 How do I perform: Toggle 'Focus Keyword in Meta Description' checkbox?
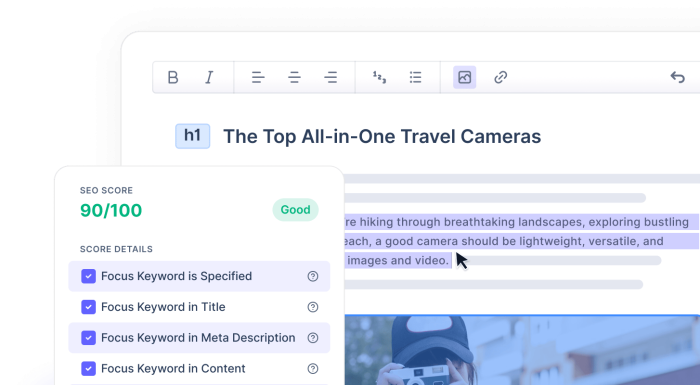[x=88, y=338]
